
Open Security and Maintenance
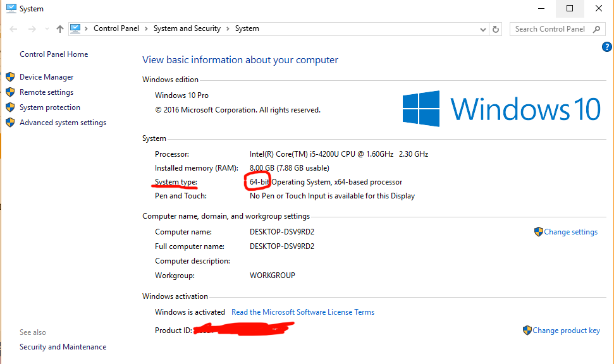pos(63,347)
